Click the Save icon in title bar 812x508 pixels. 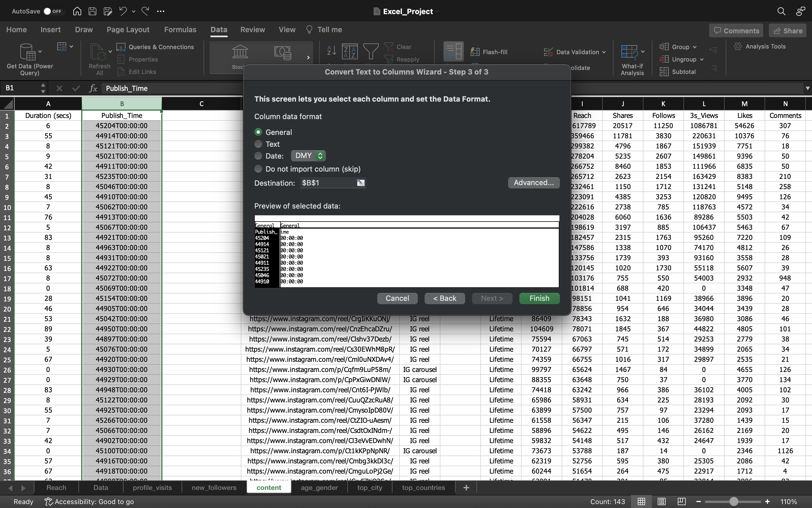(x=92, y=11)
